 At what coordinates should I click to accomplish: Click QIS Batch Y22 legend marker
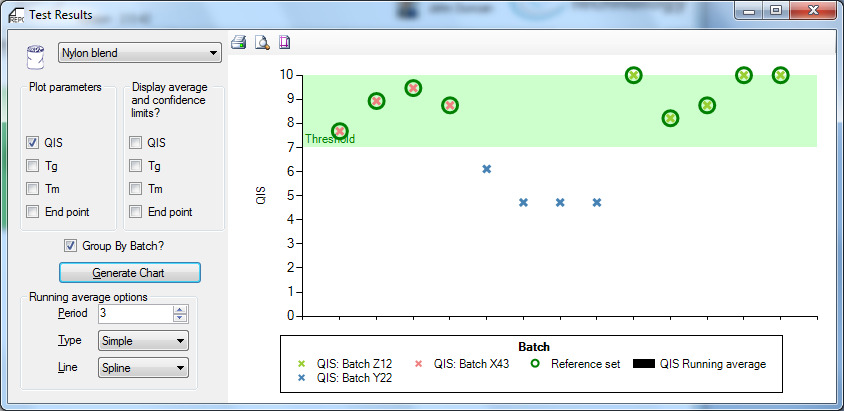coord(302,379)
